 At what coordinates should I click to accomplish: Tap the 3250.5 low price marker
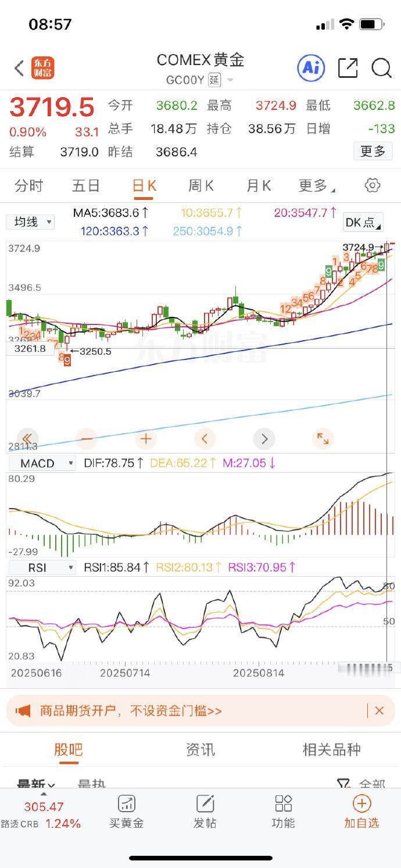90,351
